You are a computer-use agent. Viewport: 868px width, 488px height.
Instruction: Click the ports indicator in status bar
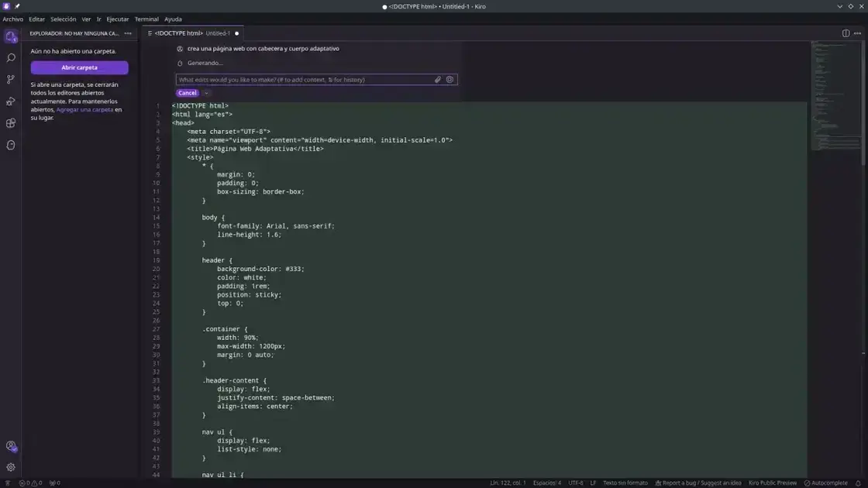tap(55, 483)
